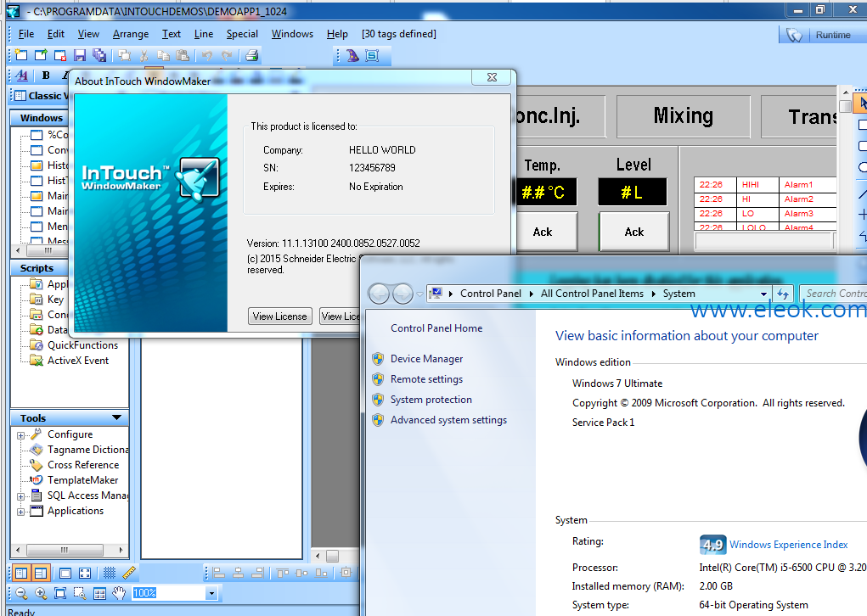The image size is (867, 616).
Task: Click the New Window toolbar icon
Action: (21, 54)
